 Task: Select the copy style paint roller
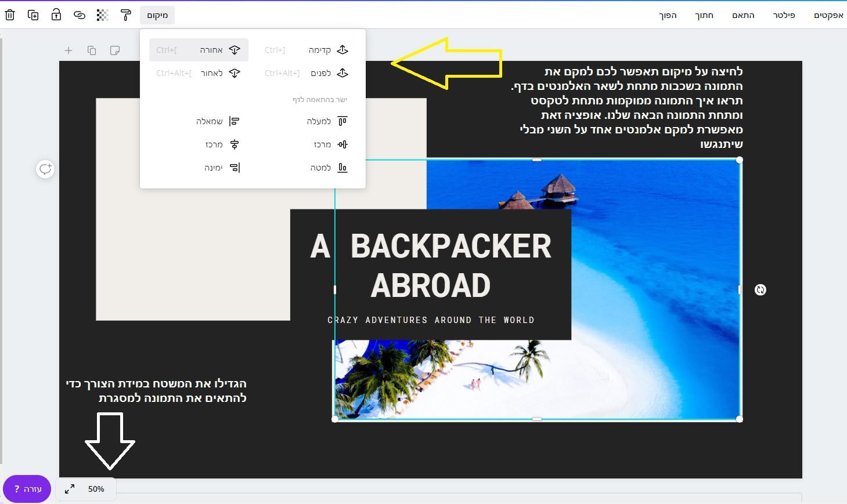coord(126,15)
